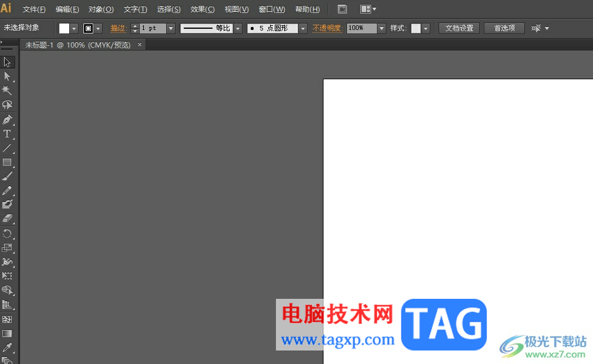Open the 文件(F) menu
Image resolution: width=593 pixels, height=364 pixels.
click(34, 9)
